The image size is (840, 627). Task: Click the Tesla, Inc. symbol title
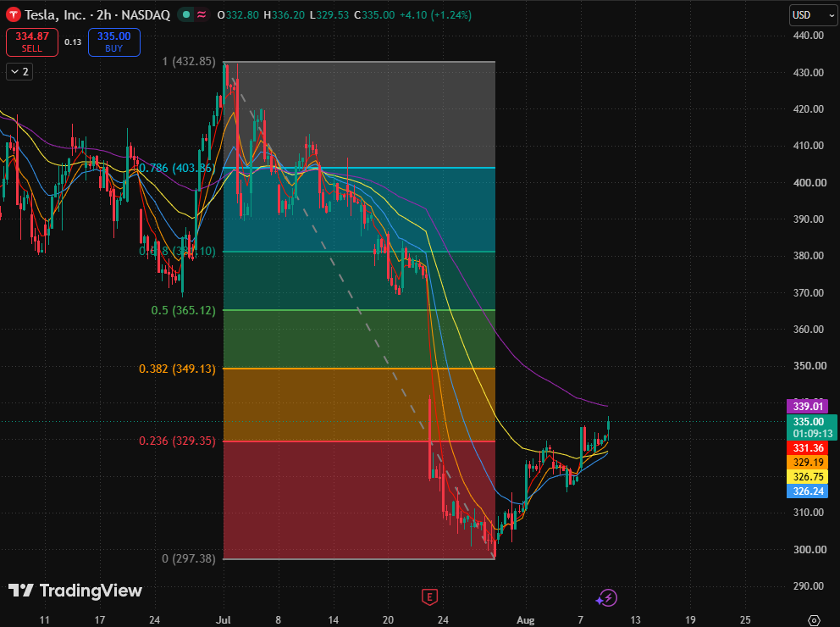[x=55, y=15]
